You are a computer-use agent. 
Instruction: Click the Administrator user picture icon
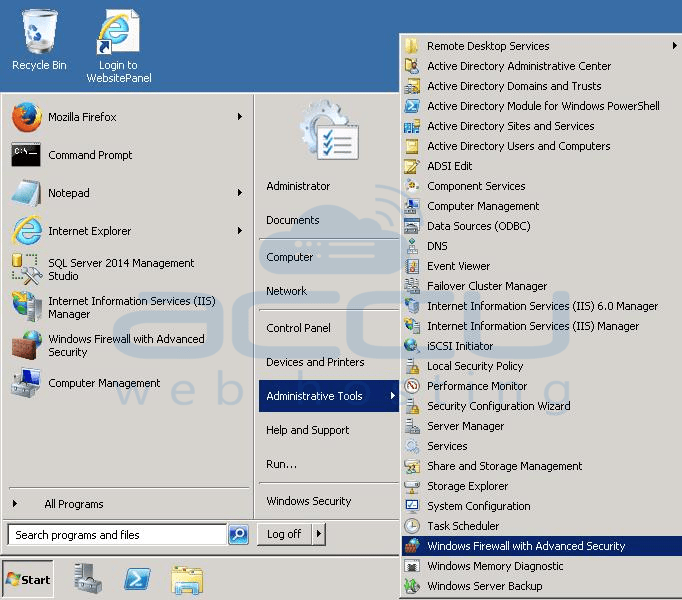tap(330, 131)
